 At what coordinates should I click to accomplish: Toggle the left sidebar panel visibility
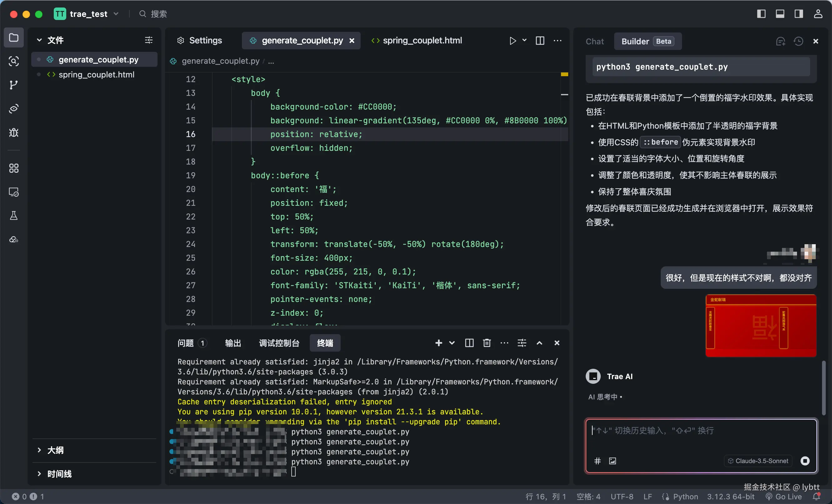[x=761, y=14]
